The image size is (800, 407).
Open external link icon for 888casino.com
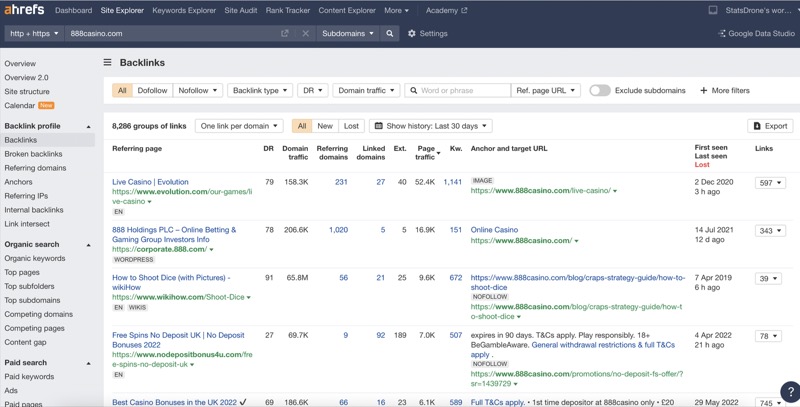[285, 33]
